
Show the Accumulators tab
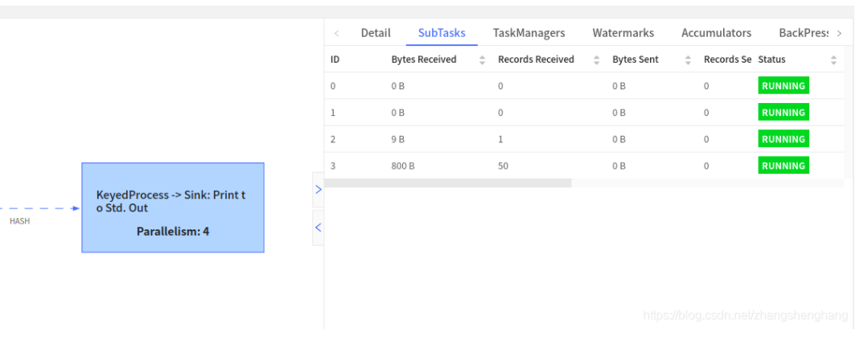pyautogui.click(x=716, y=33)
